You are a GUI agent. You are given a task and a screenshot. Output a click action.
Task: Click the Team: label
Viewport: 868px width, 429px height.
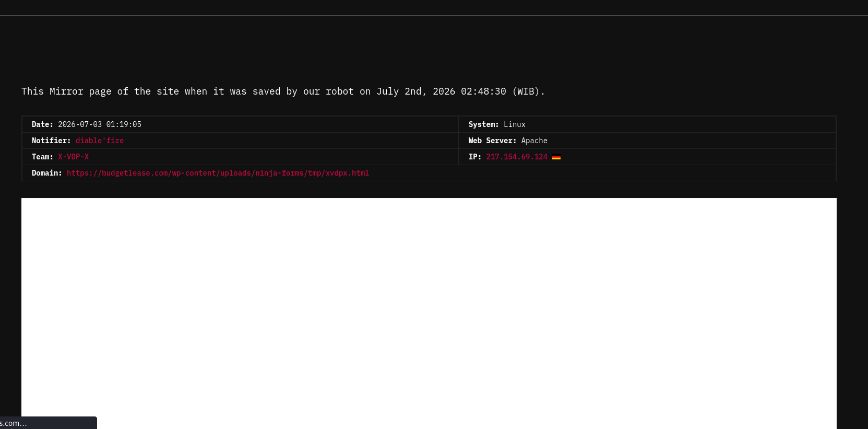(43, 157)
